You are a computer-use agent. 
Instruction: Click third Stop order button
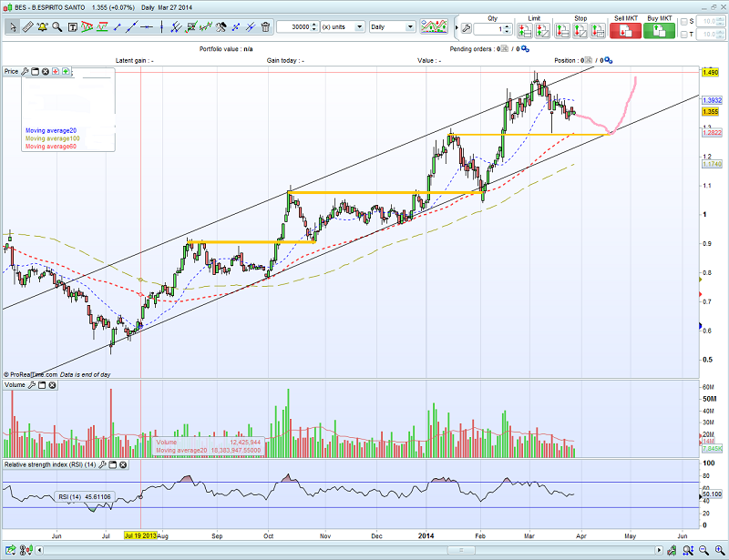pos(598,31)
